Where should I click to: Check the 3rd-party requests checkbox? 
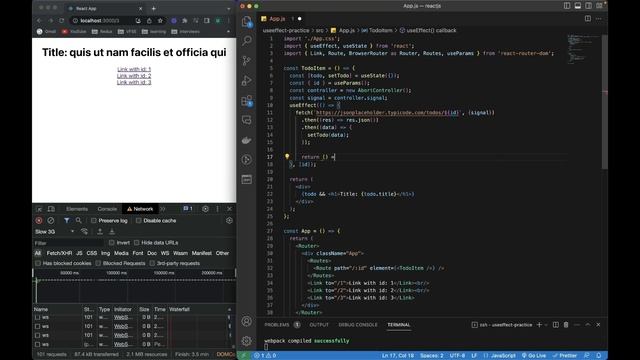(x=152, y=263)
